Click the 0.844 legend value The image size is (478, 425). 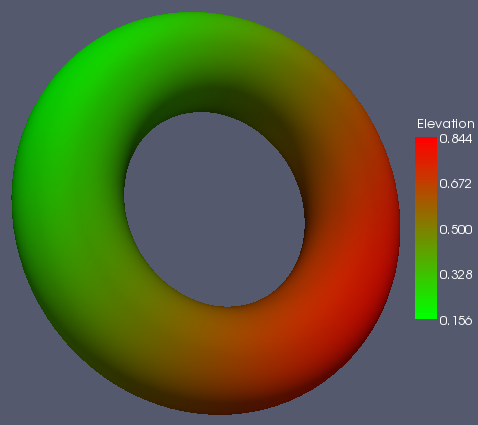click(456, 139)
